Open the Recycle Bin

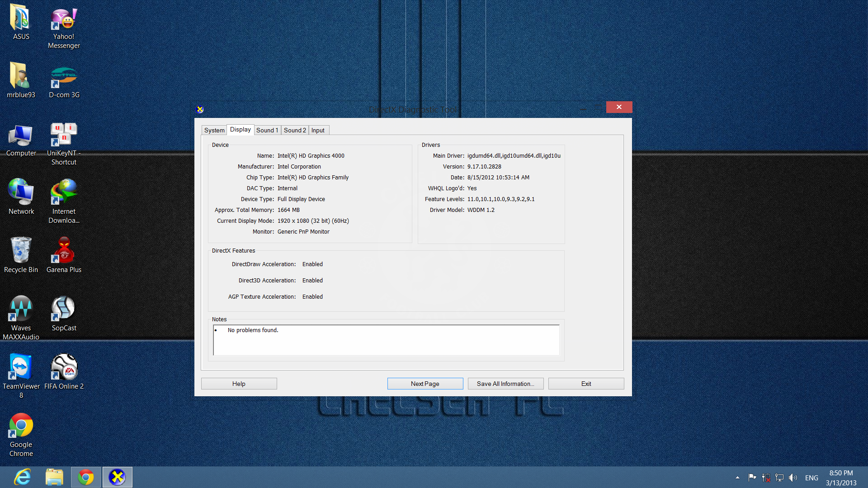pyautogui.click(x=21, y=255)
